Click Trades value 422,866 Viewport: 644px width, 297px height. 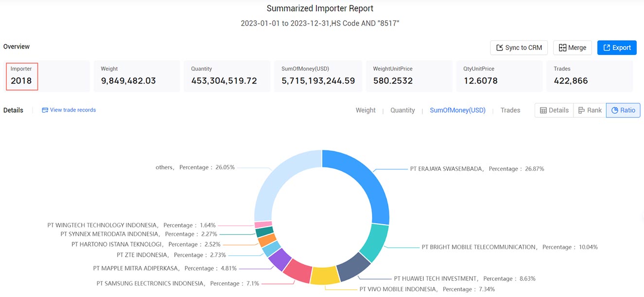pos(571,81)
